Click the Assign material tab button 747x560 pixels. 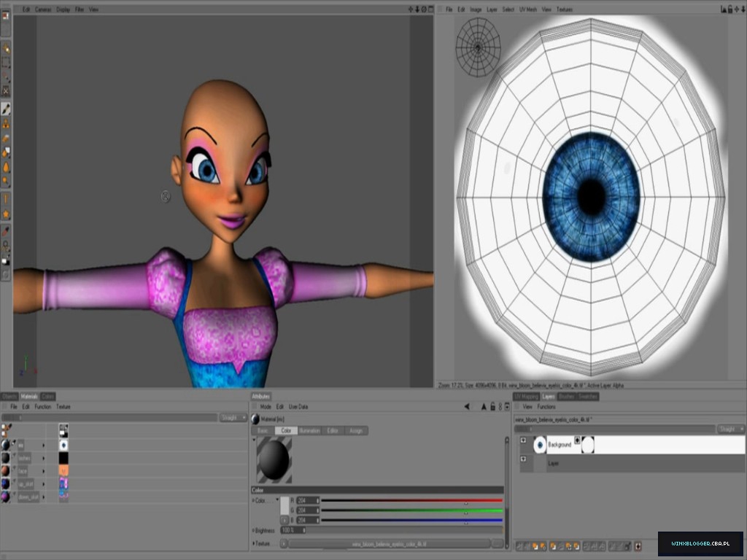(x=356, y=430)
